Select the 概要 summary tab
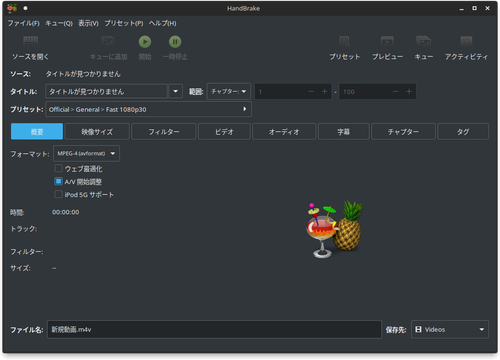The width and height of the screenshot is (500, 360). coord(37,132)
